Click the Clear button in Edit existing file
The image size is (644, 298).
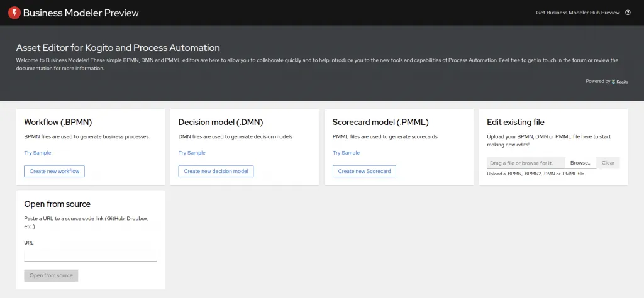tap(608, 163)
